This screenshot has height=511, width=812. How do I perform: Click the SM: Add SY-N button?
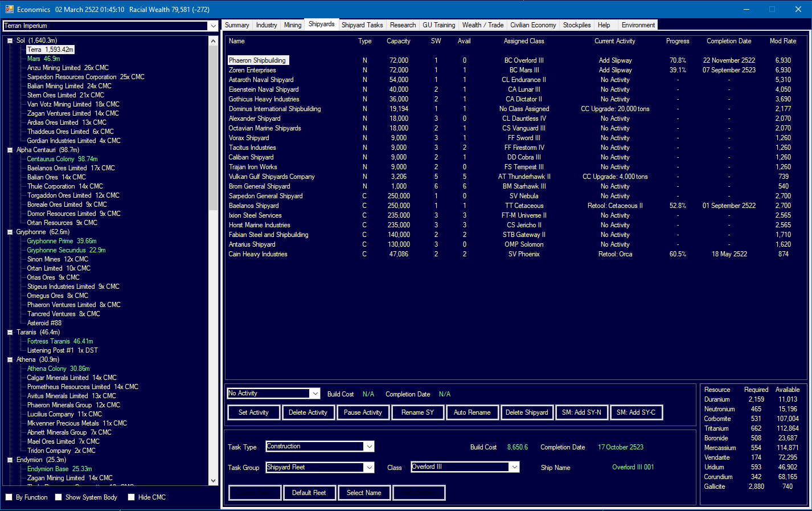click(x=581, y=412)
